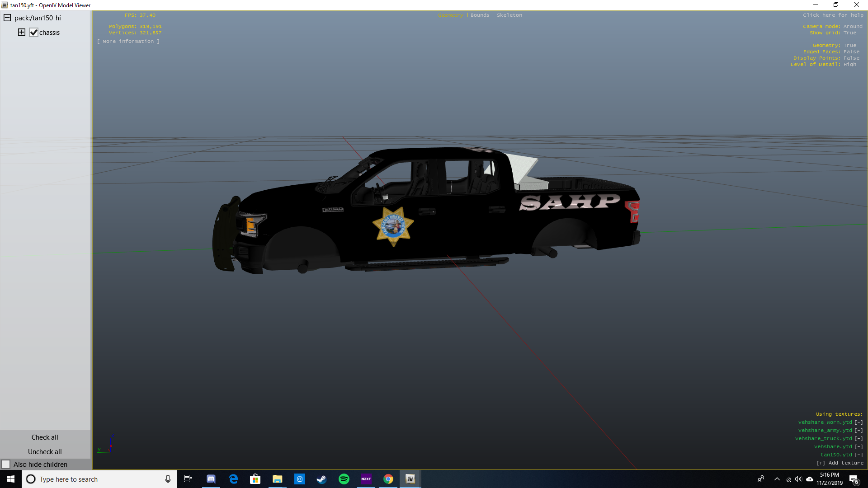The height and width of the screenshot is (488, 868).
Task: Open Spotify taskbar icon
Action: (344, 479)
